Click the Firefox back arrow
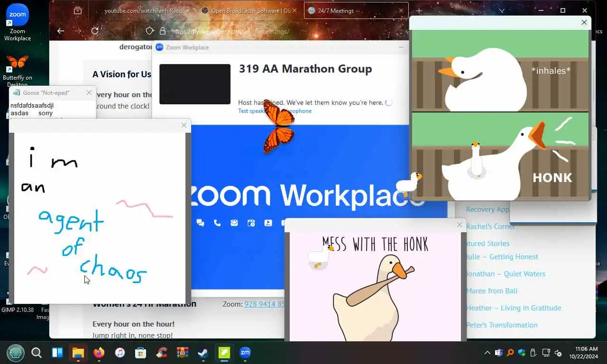The height and width of the screenshot is (364, 607). [61, 31]
